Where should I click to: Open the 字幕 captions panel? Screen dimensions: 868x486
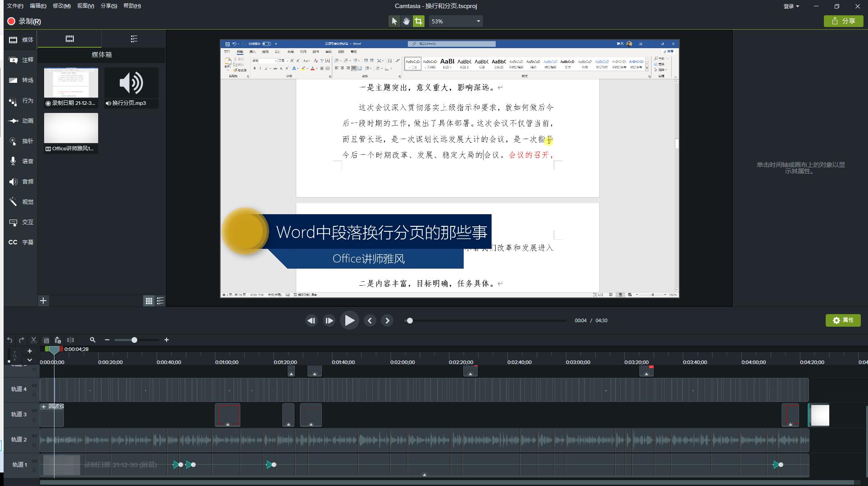click(x=21, y=242)
